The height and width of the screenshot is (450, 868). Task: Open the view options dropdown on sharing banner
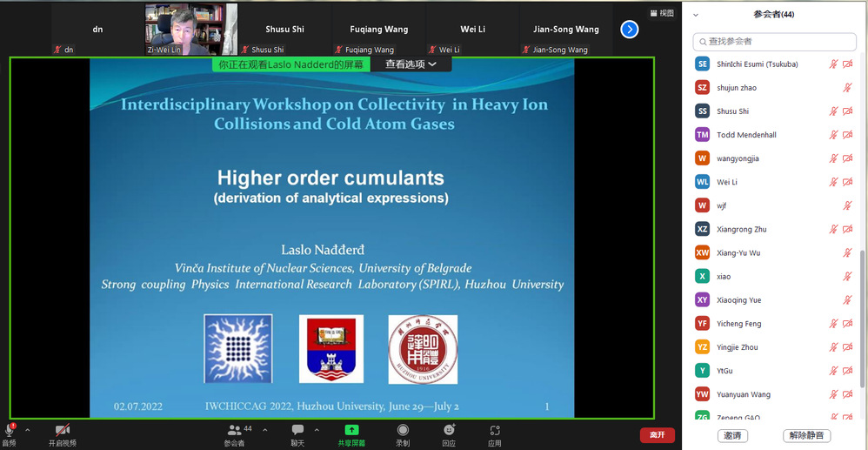click(x=411, y=64)
